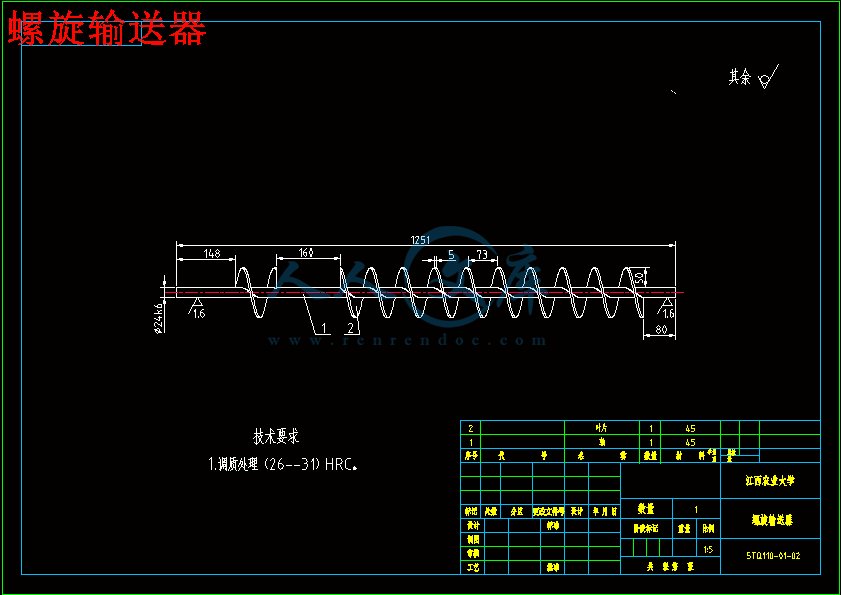Select the 技术要求 heading
The width and height of the screenshot is (841, 595).
click(276, 437)
